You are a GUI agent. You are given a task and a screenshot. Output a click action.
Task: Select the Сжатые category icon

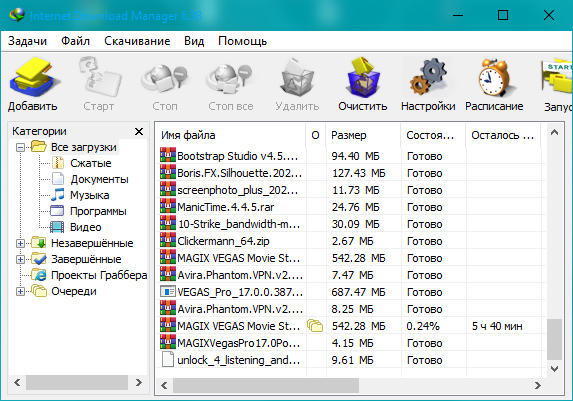pyautogui.click(x=58, y=163)
